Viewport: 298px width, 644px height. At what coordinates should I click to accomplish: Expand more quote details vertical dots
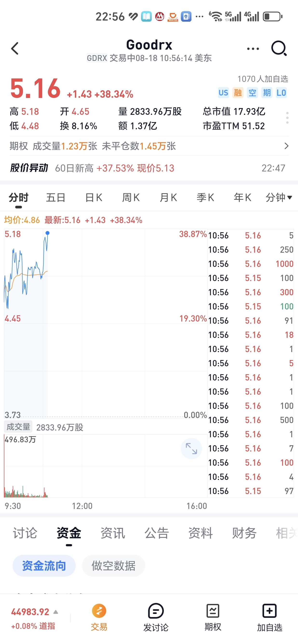tap(287, 118)
